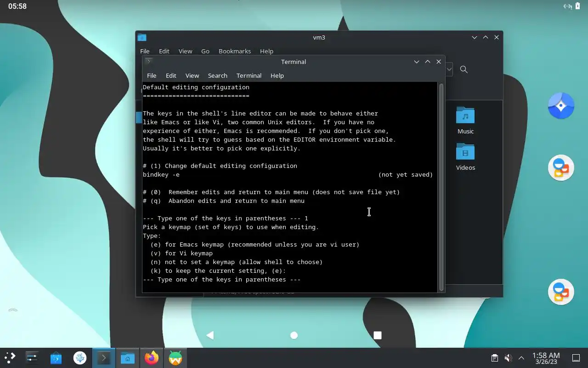Open vm3 window Edit menu
The image size is (588, 368).
coord(164,51)
